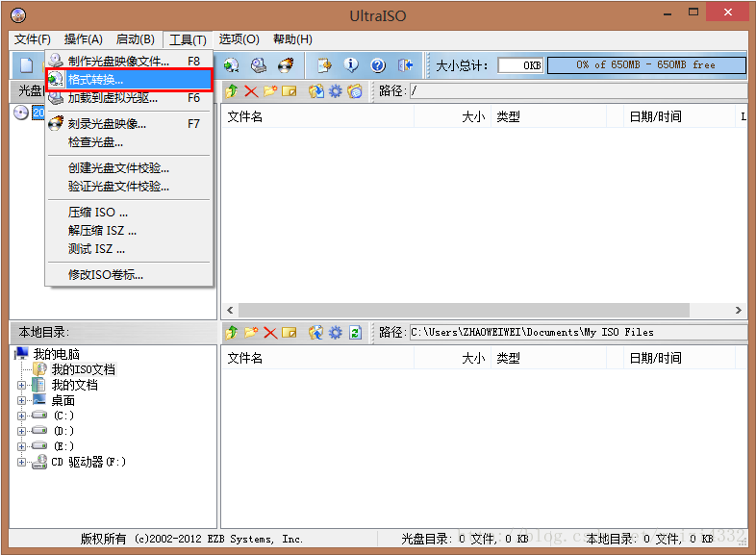Click the horizontal scrollbar in disc file list

tap(465, 310)
